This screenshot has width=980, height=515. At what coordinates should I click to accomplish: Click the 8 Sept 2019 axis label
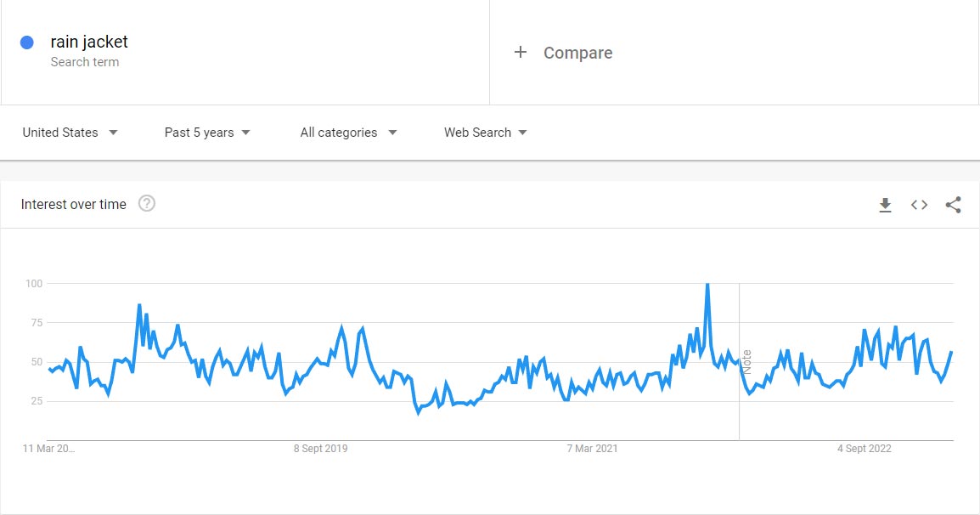(321, 449)
